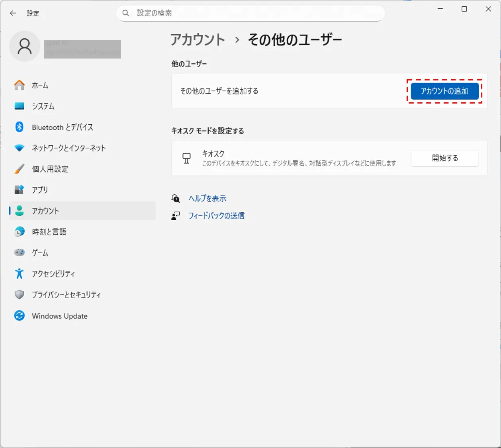Click the 設定の検索 search field
Image resolution: width=501 pixels, height=448 pixels.
(x=255, y=13)
